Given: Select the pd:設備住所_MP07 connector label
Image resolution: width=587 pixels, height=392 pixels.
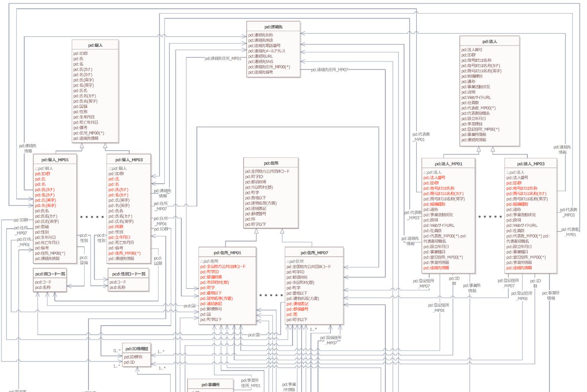Looking at the screenshot, I should (x=331, y=340).
